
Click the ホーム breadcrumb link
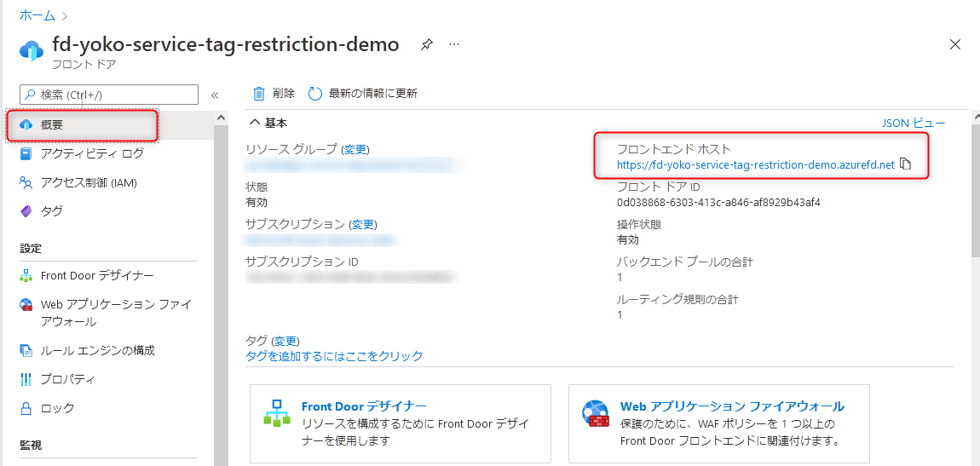point(37,15)
